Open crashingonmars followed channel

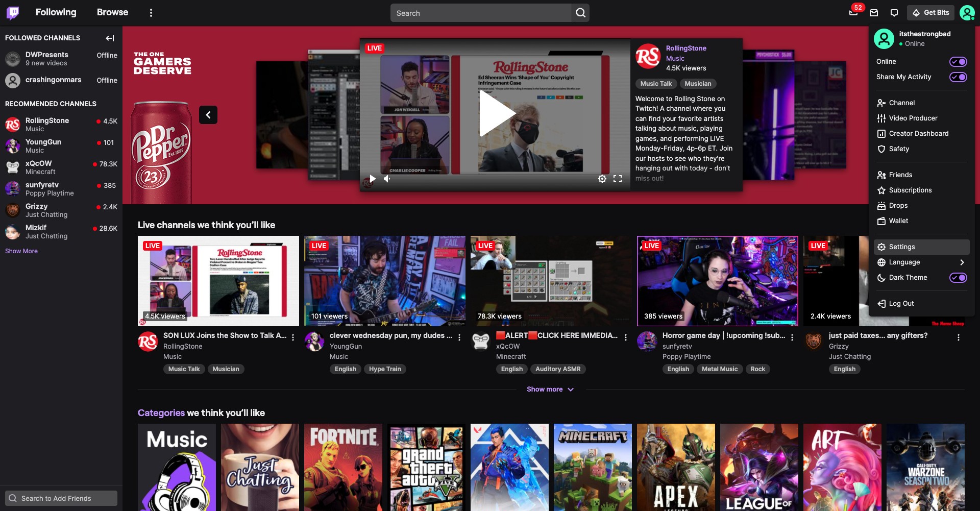61,80
